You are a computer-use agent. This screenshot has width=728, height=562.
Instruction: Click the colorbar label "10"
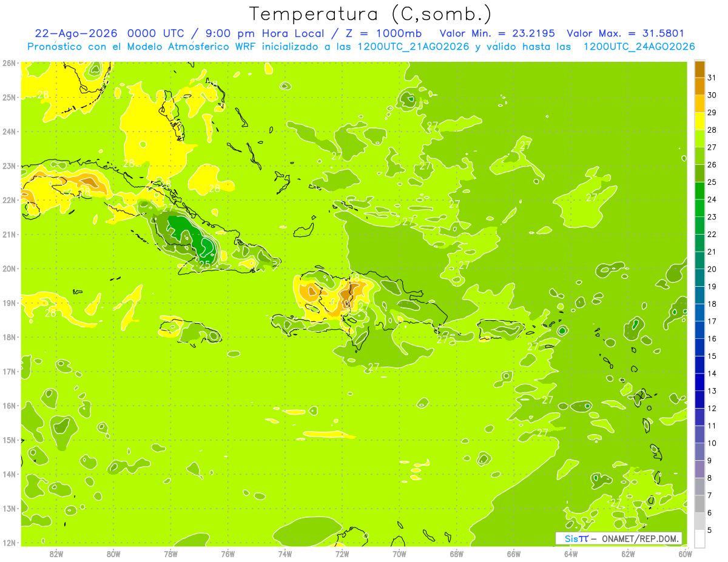(x=712, y=444)
